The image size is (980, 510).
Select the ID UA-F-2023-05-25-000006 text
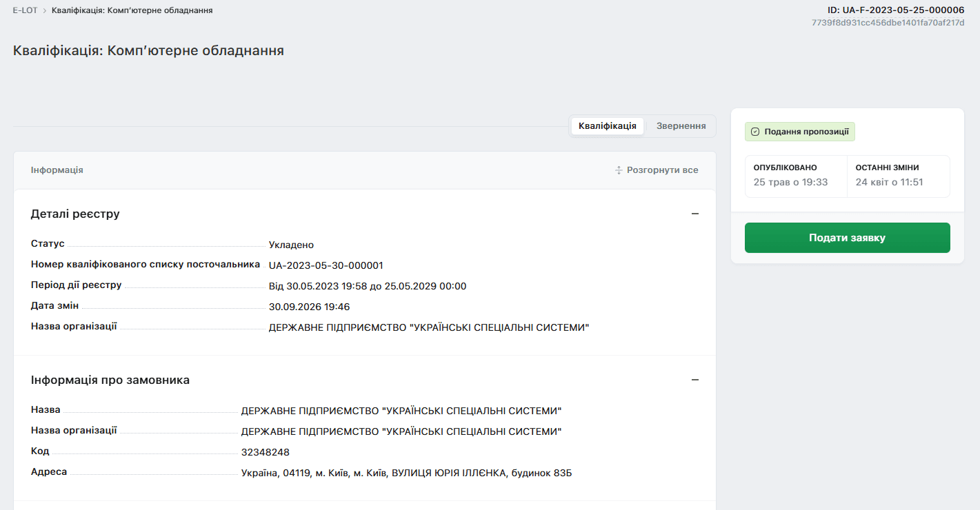tap(896, 10)
